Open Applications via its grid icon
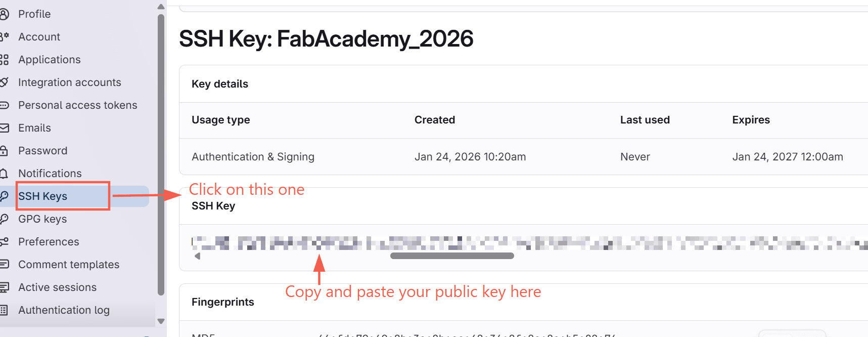Image resolution: width=868 pixels, height=337 pixels. click(5, 59)
